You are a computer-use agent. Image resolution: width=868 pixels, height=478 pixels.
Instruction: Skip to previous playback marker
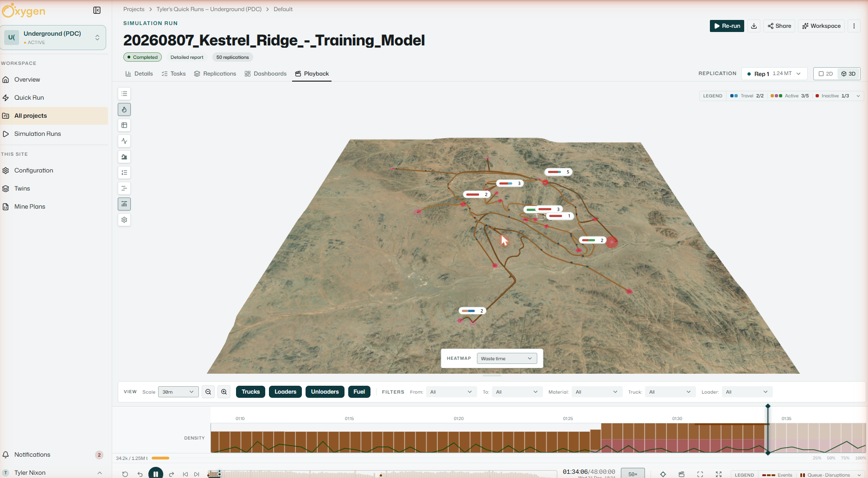pos(185,474)
